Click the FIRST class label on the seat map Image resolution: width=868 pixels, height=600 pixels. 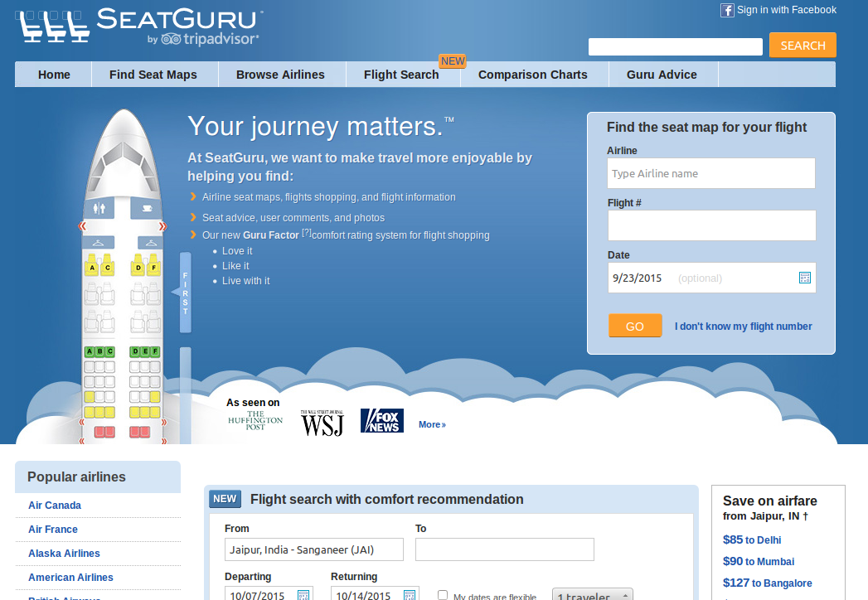click(185, 293)
